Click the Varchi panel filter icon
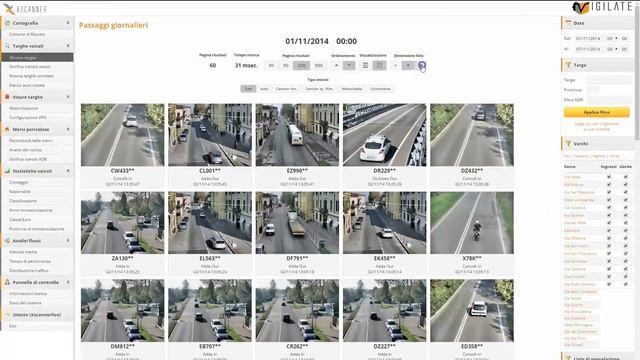The width and height of the screenshot is (640, 360). coord(568,144)
